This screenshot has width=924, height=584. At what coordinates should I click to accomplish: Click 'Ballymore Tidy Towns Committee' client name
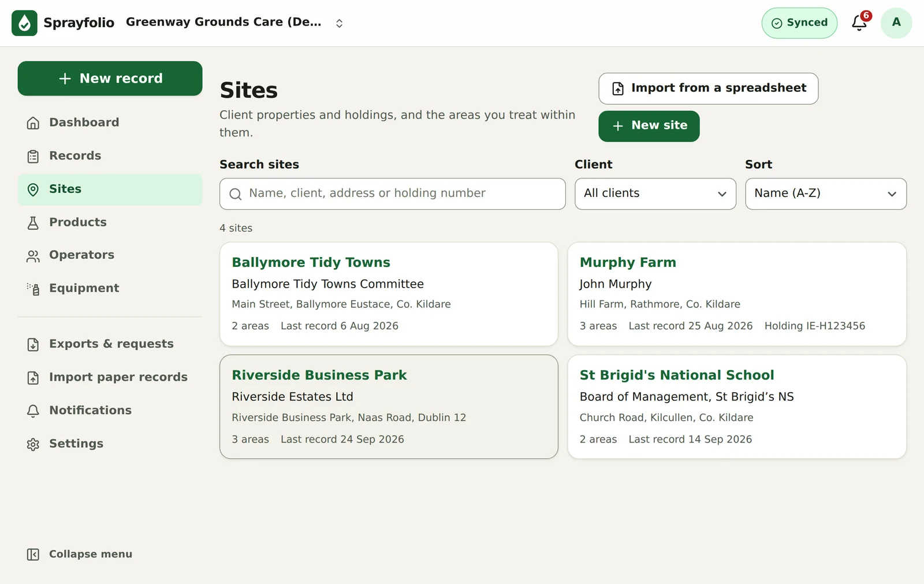click(327, 284)
